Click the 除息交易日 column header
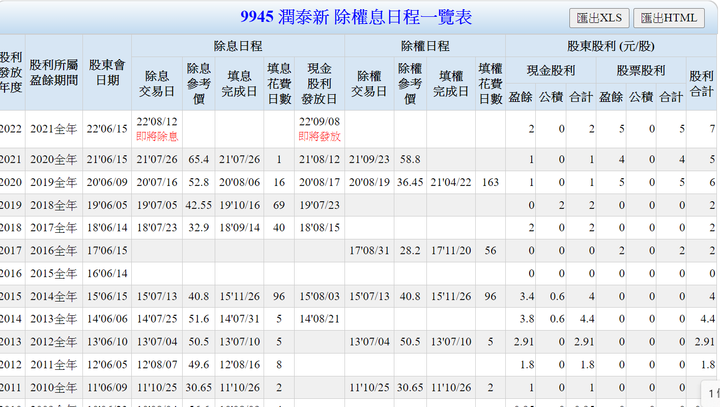 [x=157, y=84]
